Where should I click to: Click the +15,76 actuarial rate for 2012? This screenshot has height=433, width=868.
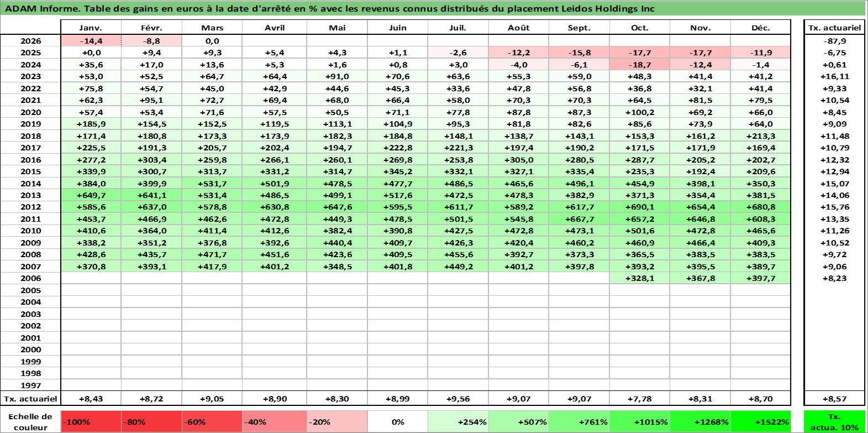coord(834,207)
